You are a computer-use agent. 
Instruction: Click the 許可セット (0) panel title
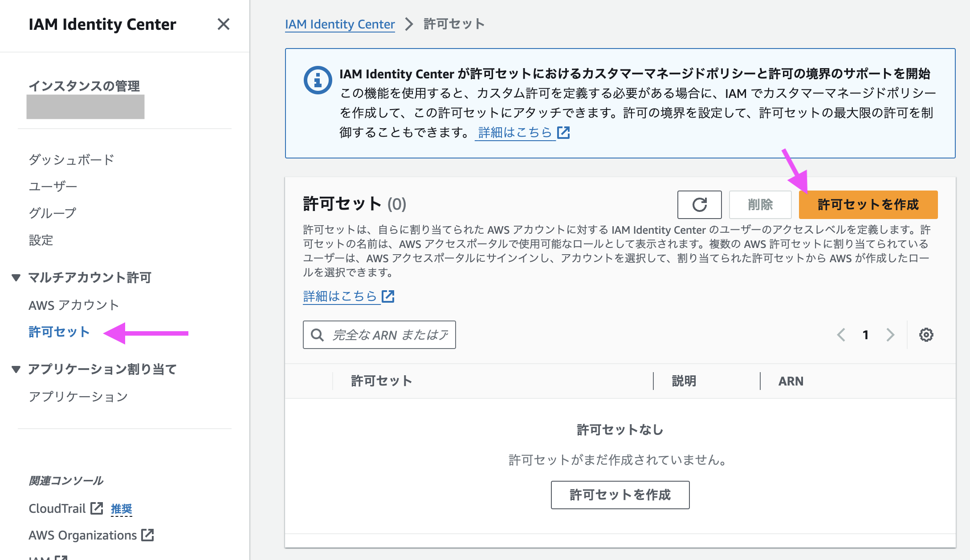(x=355, y=204)
